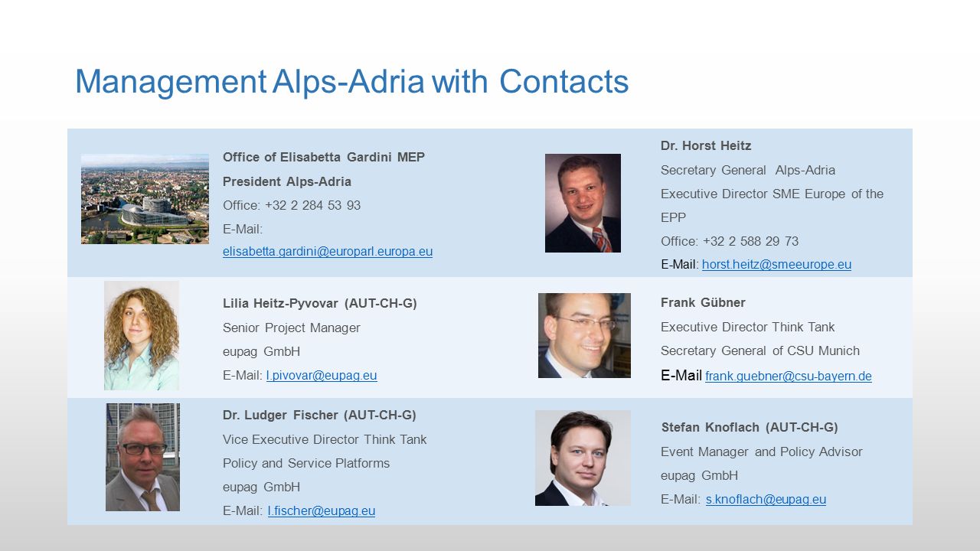Click the Dr. Horst Heitz name text
980x551 pixels.
pyautogui.click(x=706, y=146)
